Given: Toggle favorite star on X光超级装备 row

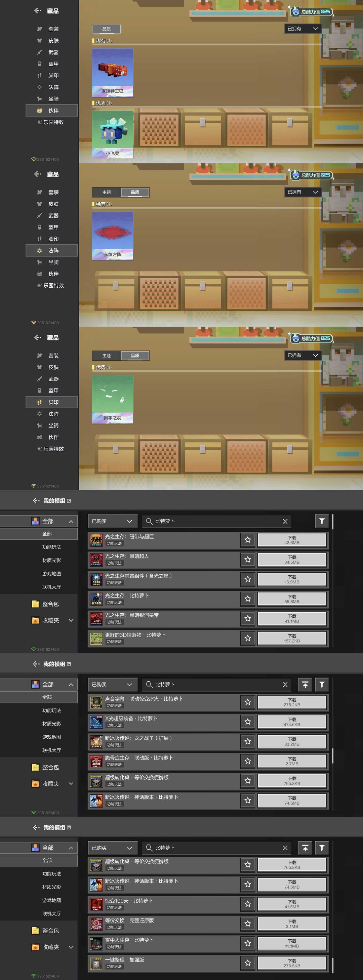Looking at the screenshot, I should (x=248, y=722).
